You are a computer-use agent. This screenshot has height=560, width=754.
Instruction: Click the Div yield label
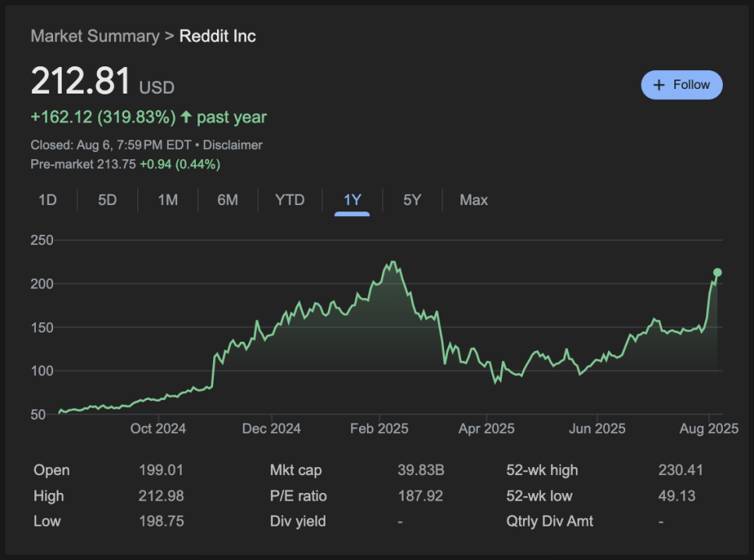(297, 521)
